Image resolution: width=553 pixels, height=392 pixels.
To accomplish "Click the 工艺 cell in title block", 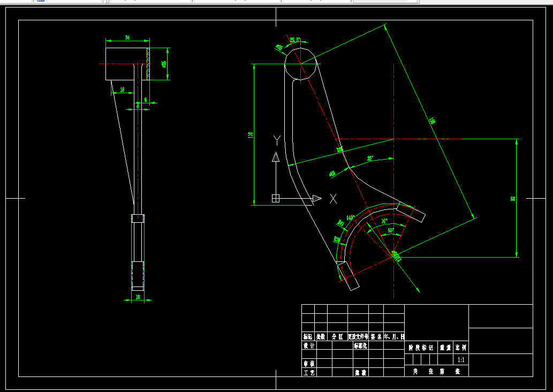I will [x=309, y=372].
